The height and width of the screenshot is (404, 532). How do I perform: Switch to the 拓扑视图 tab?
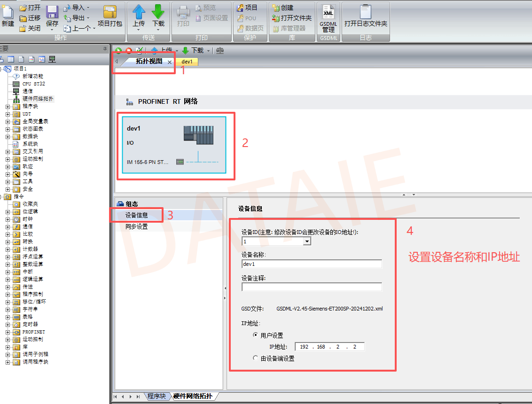(x=149, y=62)
